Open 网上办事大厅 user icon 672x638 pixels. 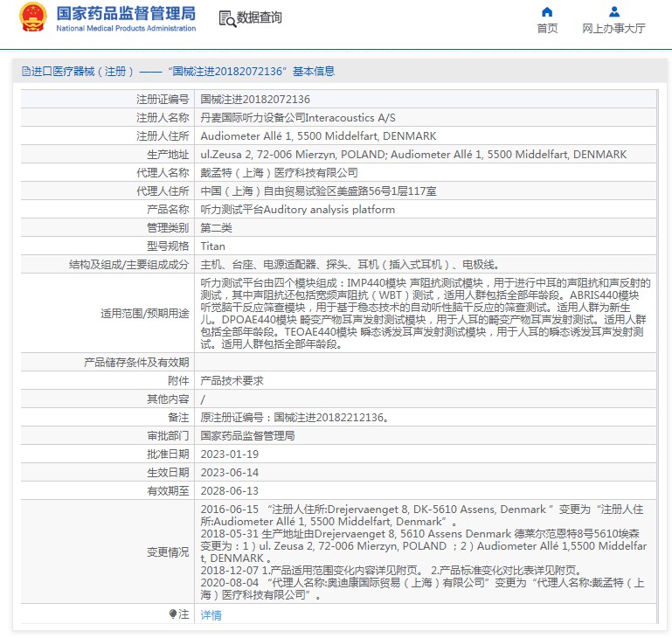click(613, 11)
